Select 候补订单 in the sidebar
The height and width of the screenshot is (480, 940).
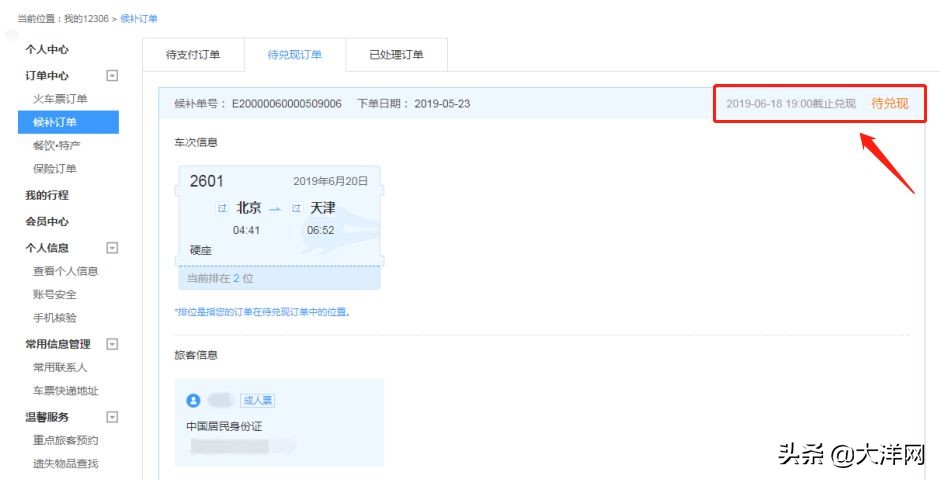(68, 122)
